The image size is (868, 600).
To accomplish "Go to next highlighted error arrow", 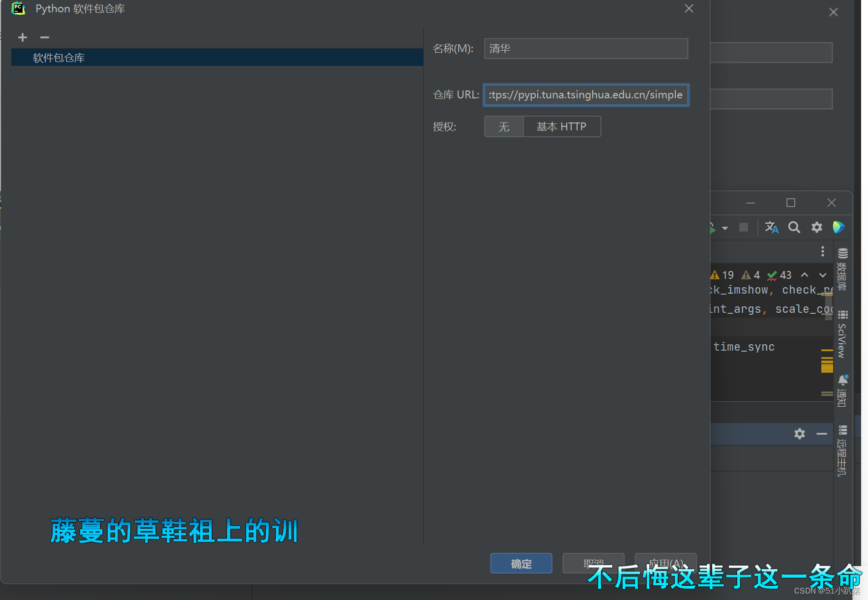I will click(x=823, y=275).
